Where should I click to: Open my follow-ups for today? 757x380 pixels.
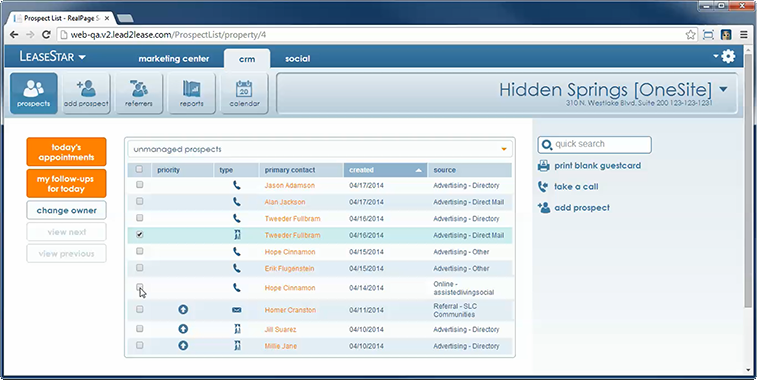[67, 183]
